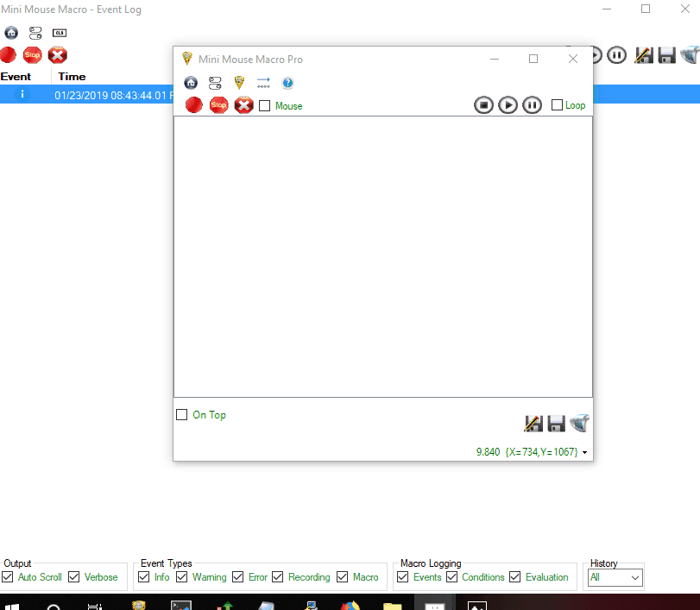Click the Event column header
Screen dimensions: 700x610
coord(16,77)
